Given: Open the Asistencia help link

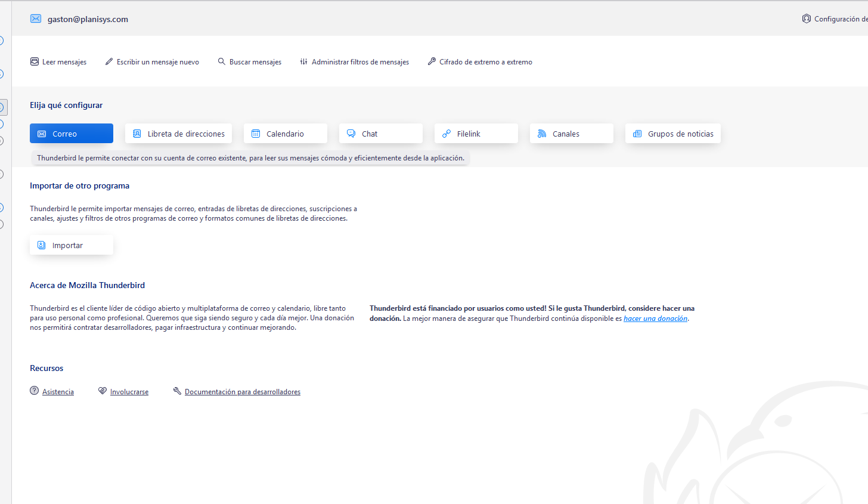Looking at the screenshot, I should [x=58, y=392].
